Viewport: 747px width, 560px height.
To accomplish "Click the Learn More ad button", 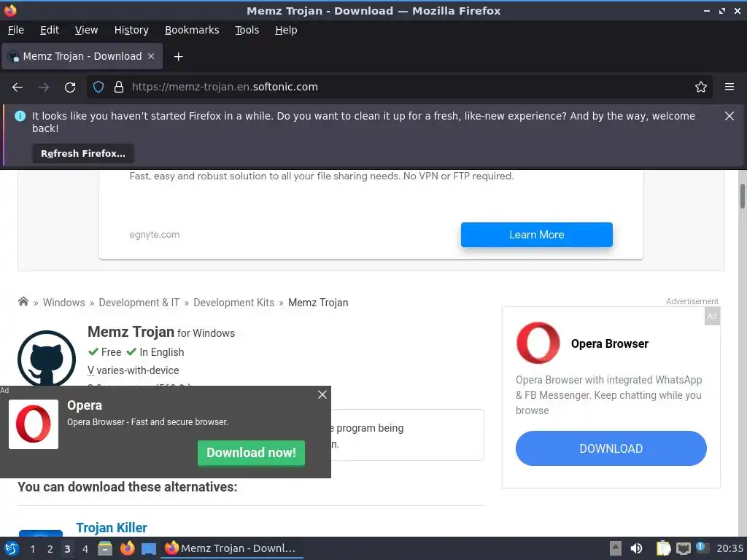I will click(536, 235).
